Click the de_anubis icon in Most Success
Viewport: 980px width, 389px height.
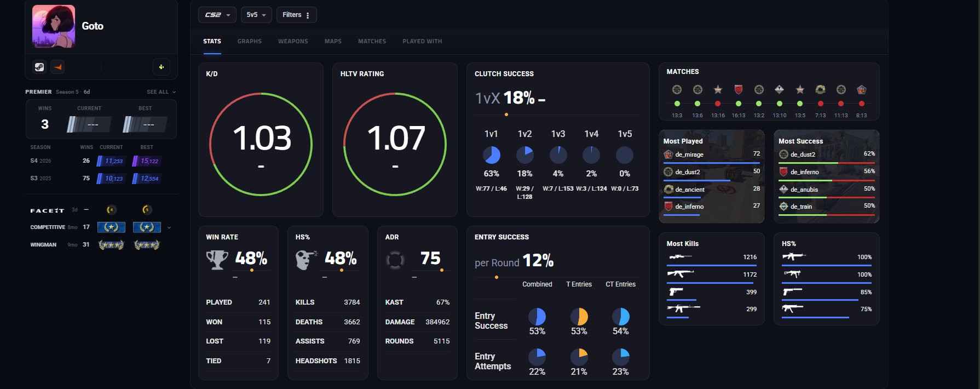point(783,189)
